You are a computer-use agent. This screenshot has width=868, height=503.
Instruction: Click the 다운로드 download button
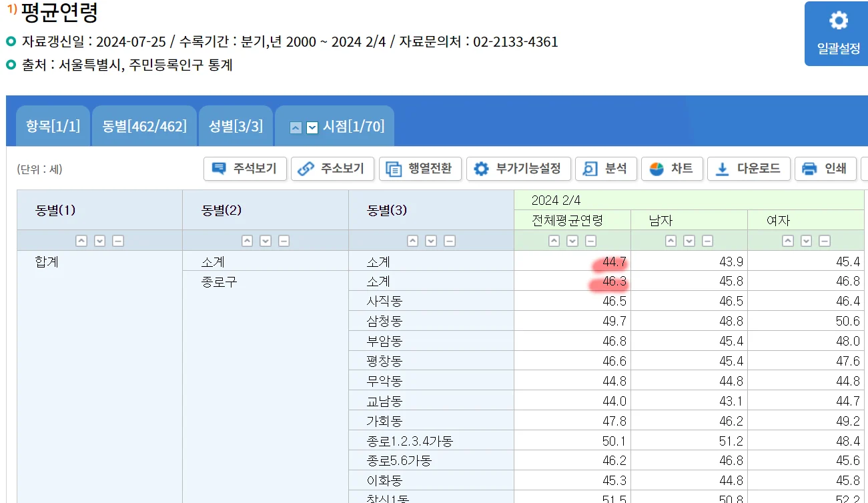click(749, 169)
